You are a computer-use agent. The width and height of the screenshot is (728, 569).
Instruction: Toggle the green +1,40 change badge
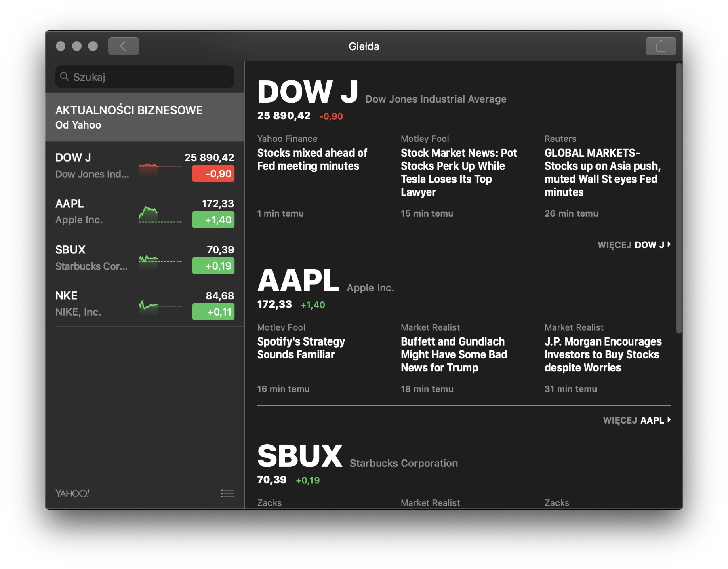(x=213, y=220)
